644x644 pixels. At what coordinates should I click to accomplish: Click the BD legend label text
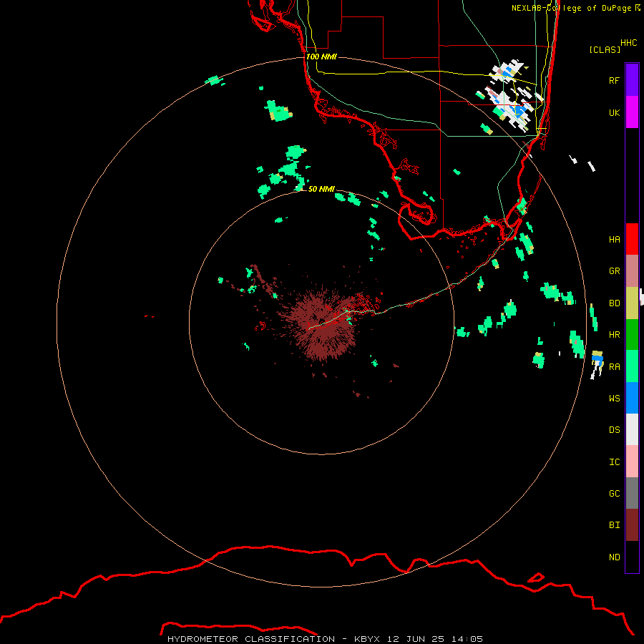click(x=615, y=303)
